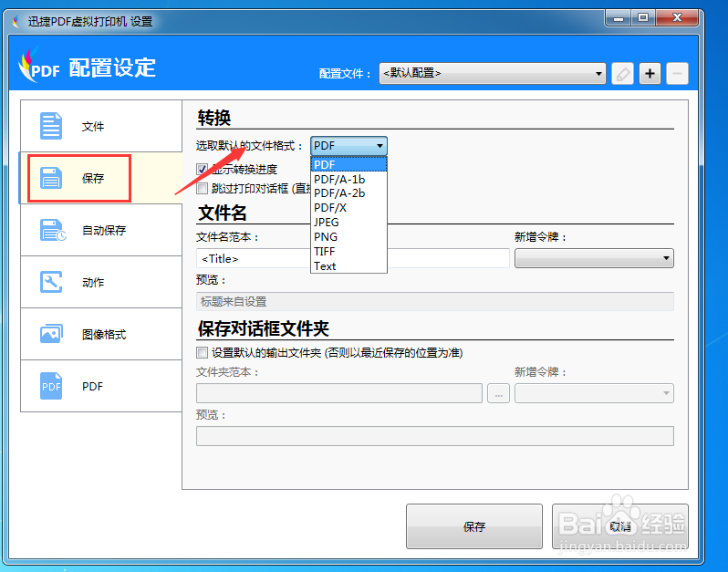Click the bottom 保存 button
728x572 pixels.
tap(474, 526)
